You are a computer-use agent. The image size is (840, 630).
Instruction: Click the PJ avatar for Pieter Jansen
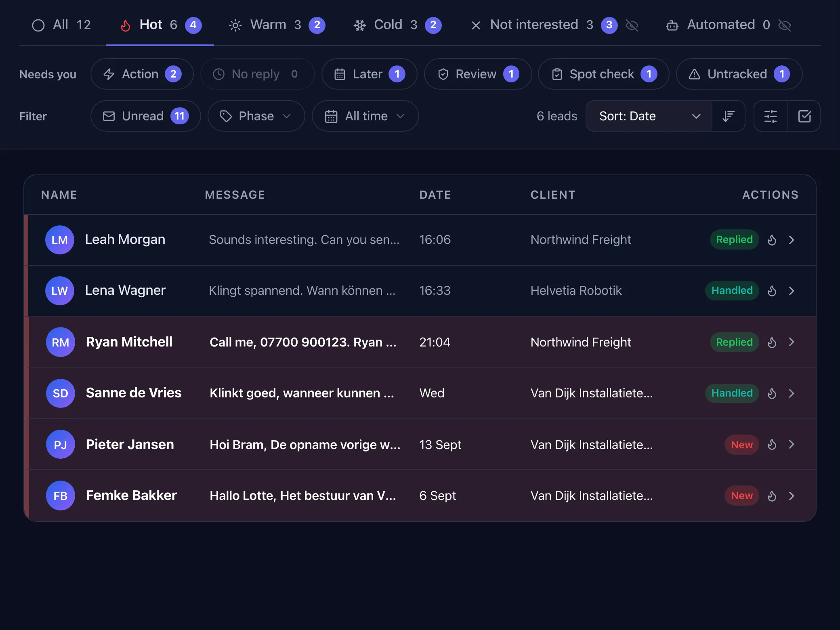(x=61, y=445)
